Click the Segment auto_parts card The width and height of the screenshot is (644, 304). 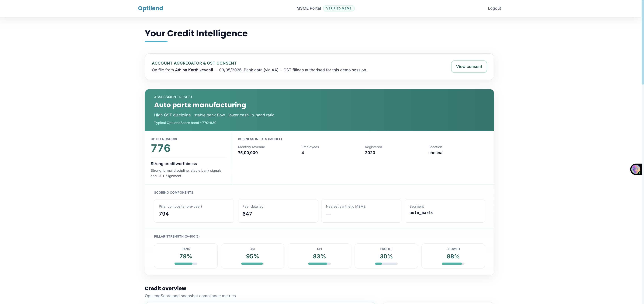coord(445,211)
